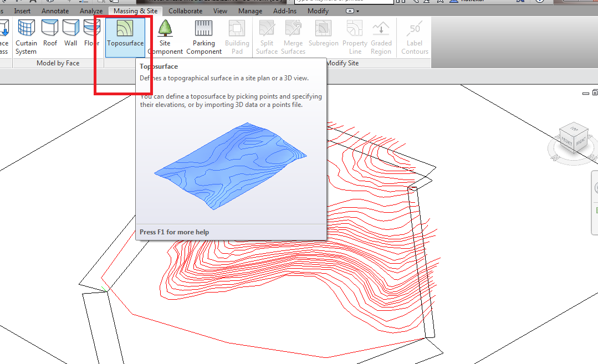Image resolution: width=598 pixels, height=364 pixels.
Task: Choose the Merge Surfaces tool
Action: [293, 36]
